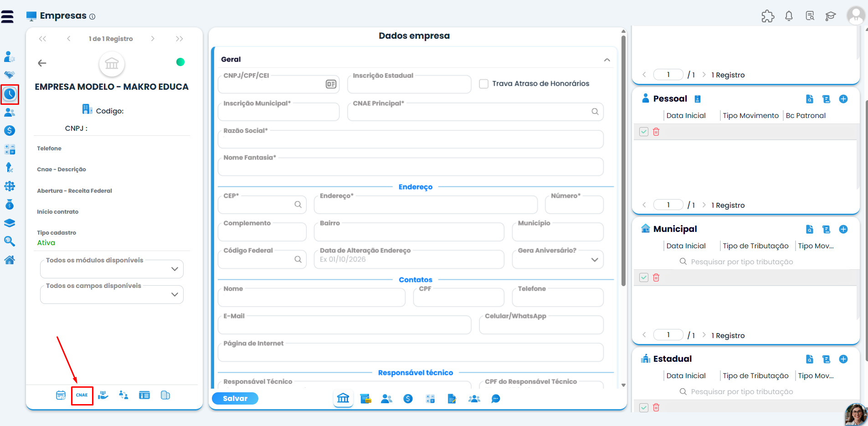868x426 pixels.
Task: Add a new Estadual record with plus icon
Action: [x=843, y=359]
